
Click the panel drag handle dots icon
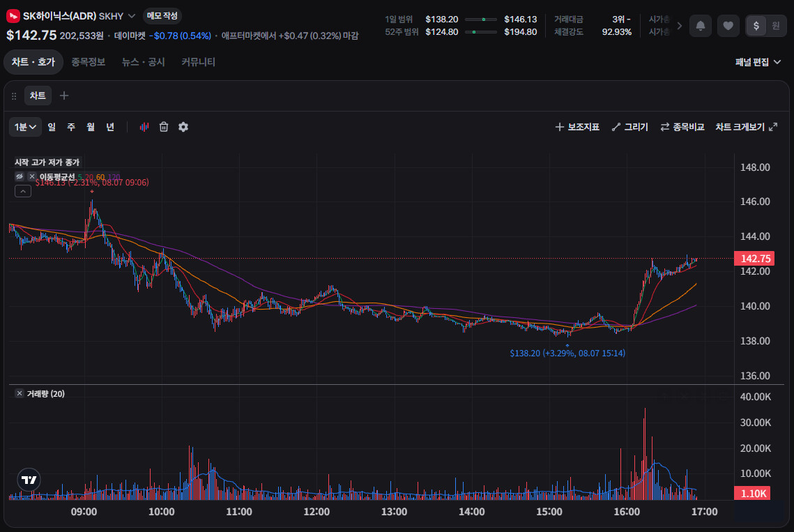[x=14, y=96]
